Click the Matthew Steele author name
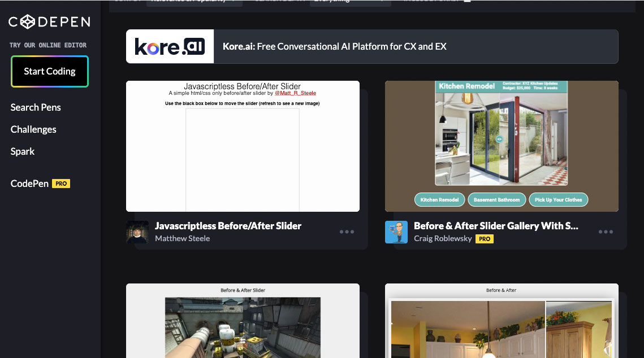Viewport: 644px width, 358px height. [182, 238]
